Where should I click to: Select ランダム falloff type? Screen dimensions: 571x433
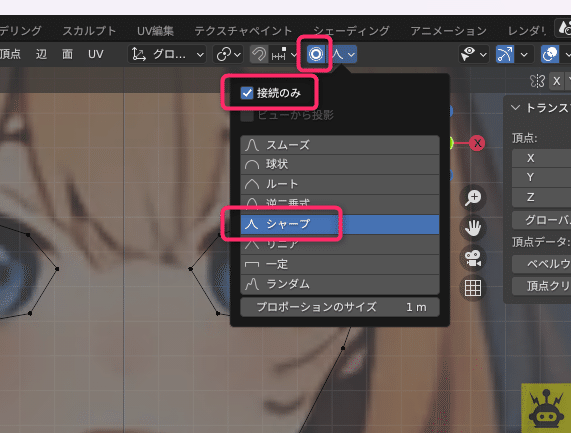(340, 284)
